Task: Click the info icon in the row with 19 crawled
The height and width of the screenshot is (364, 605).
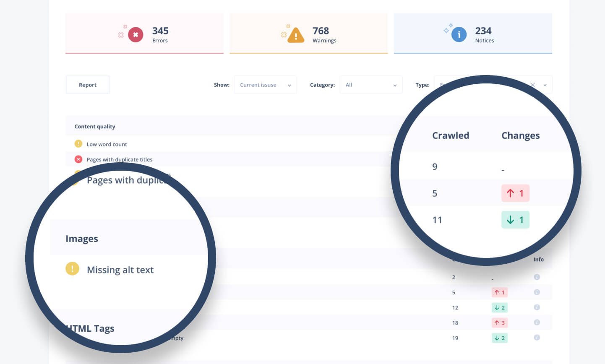Action: [x=537, y=338]
